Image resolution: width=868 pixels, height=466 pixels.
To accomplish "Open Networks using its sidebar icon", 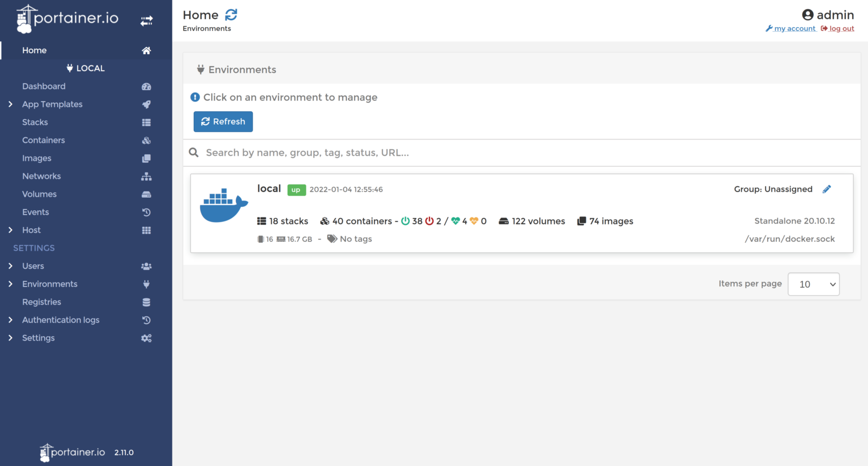I will pyautogui.click(x=146, y=176).
